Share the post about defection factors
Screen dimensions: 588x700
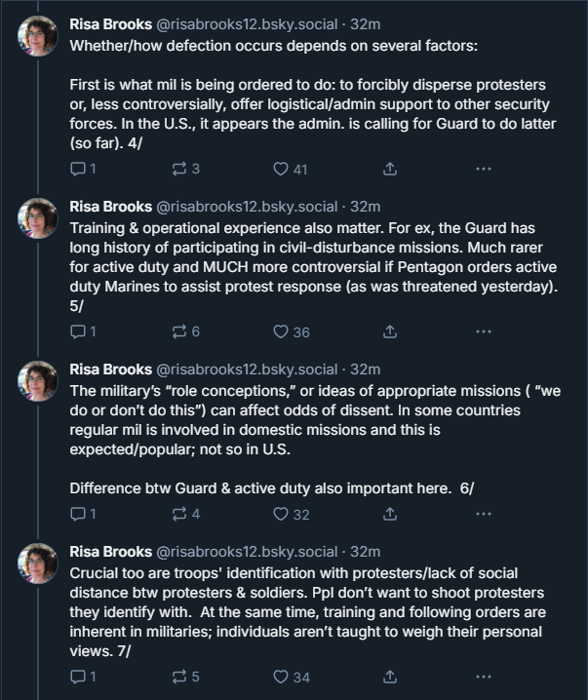pyautogui.click(x=390, y=169)
